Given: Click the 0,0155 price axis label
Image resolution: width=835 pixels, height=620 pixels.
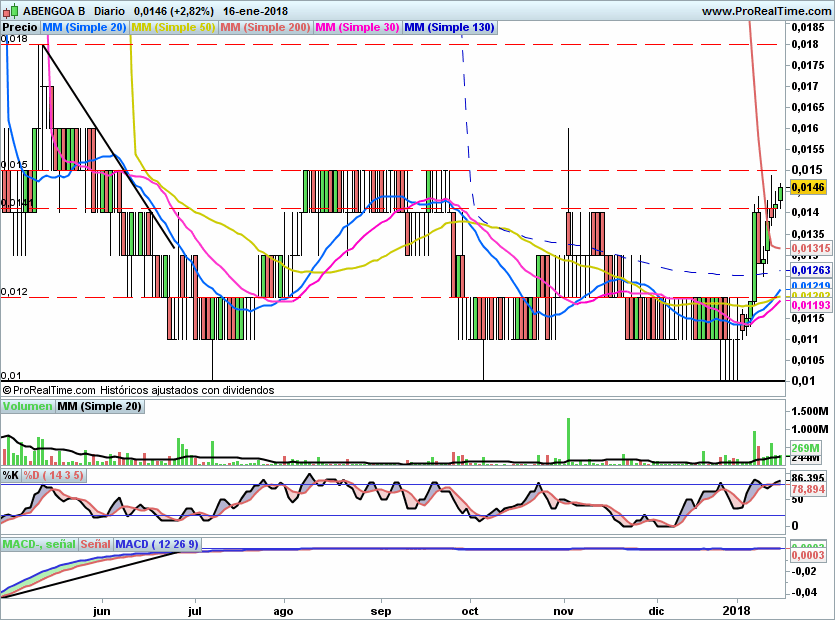Looking at the screenshot, I should pyautogui.click(x=808, y=149).
